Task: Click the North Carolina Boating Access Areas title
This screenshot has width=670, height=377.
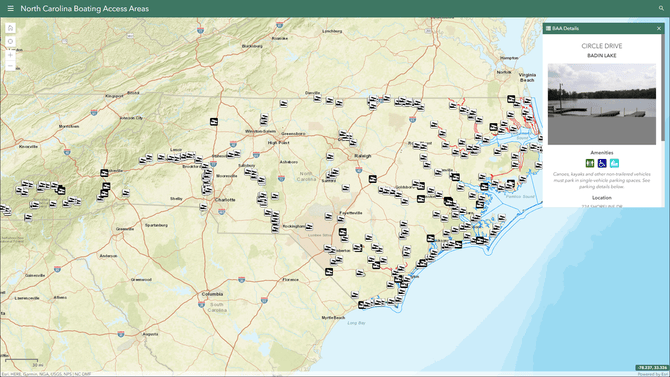Action: click(x=85, y=9)
